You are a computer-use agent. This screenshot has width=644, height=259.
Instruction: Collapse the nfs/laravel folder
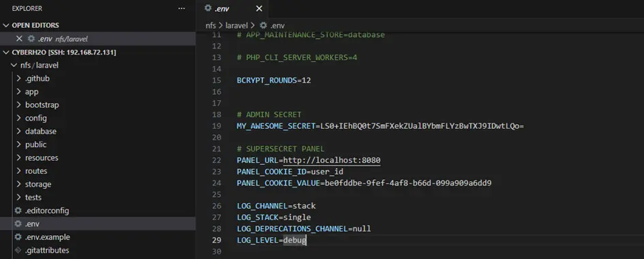click(x=14, y=65)
